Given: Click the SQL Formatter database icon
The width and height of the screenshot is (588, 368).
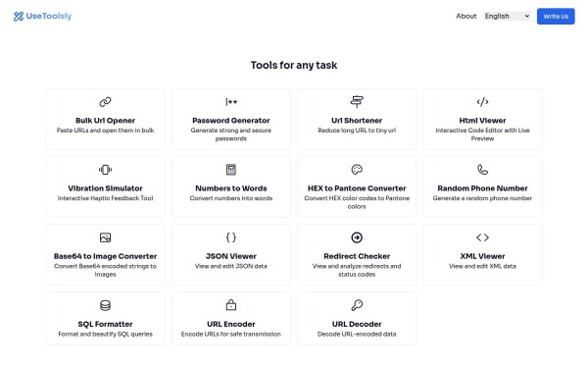Looking at the screenshot, I should pyautogui.click(x=105, y=305).
